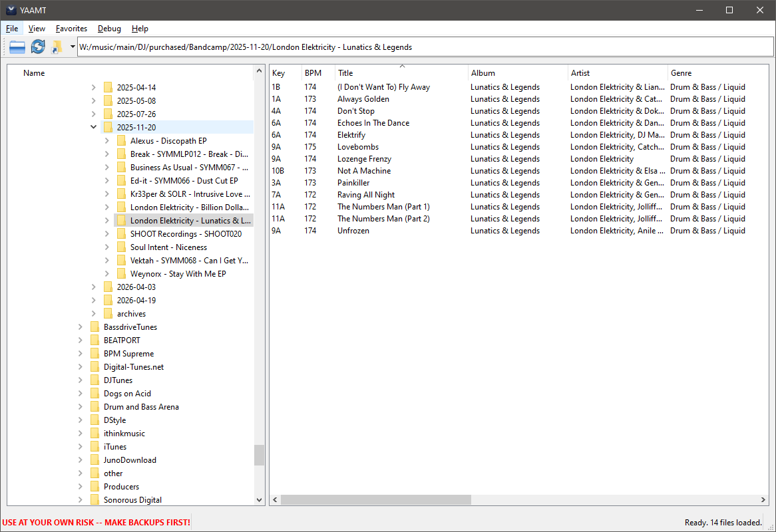Sort the list by the Title column header
This screenshot has width=776, height=532.
pyautogui.click(x=401, y=72)
